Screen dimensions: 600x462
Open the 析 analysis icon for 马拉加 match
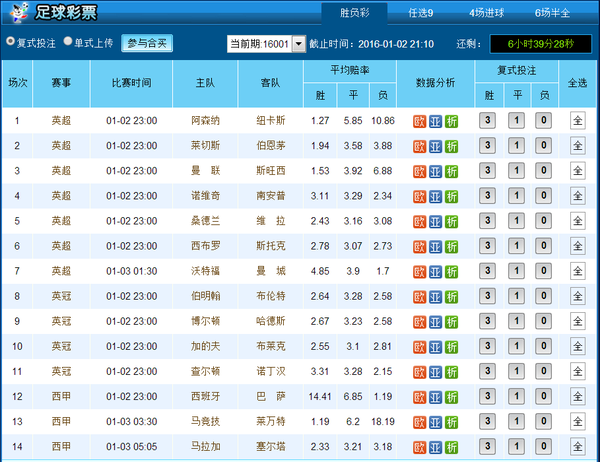tap(452, 446)
